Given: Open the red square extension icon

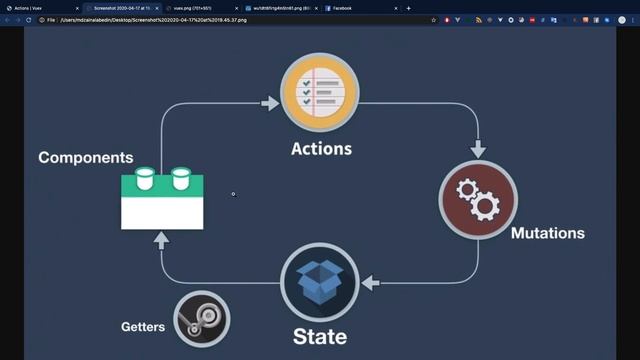Looking at the screenshot, I should pyautogui.click(x=532, y=20).
